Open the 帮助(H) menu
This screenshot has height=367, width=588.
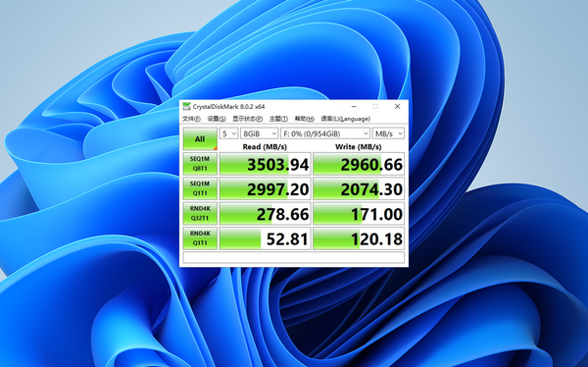coord(304,119)
